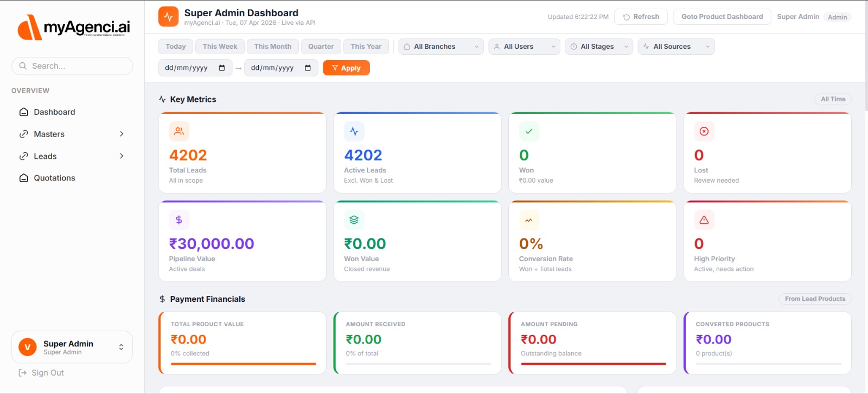
Task: Click the Goto Product Dashboard button
Action: (722, 17)
